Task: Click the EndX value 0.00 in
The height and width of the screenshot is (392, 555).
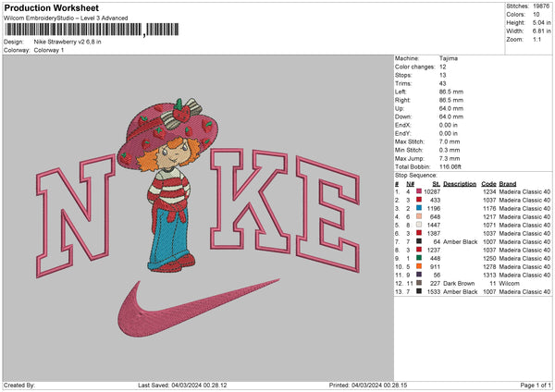Action: click(448, 125)
